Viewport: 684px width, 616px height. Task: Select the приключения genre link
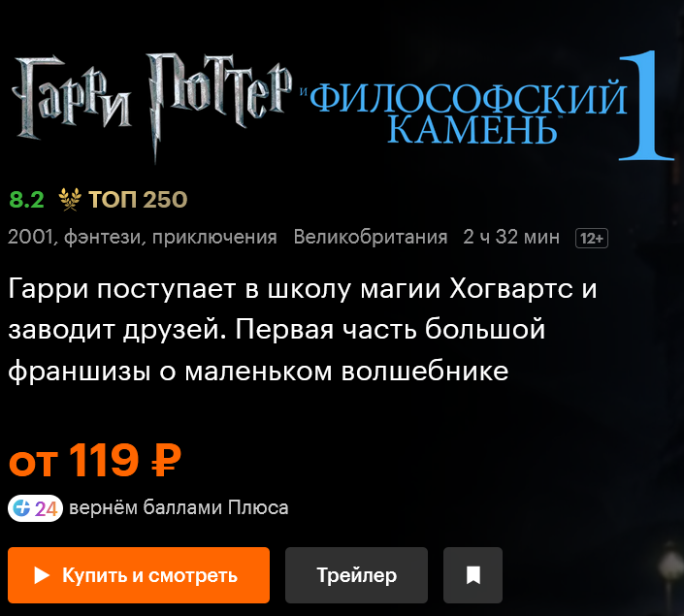click(214, 238)
